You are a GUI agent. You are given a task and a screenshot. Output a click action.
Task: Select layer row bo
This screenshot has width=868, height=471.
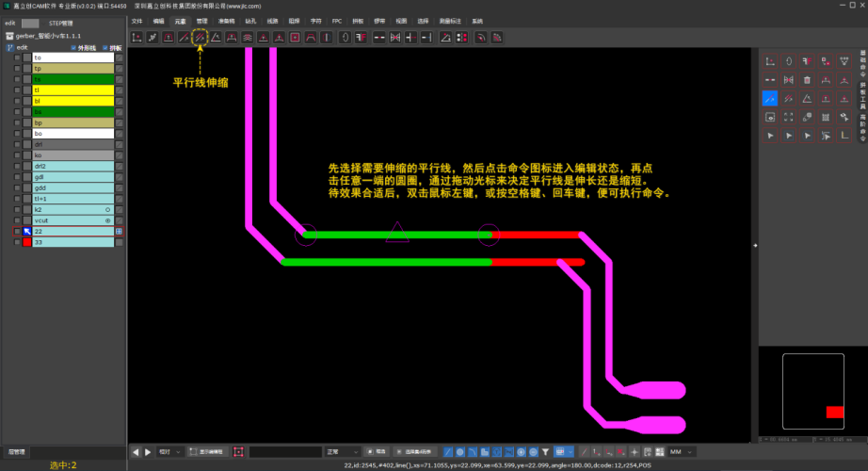coord(73,134)
